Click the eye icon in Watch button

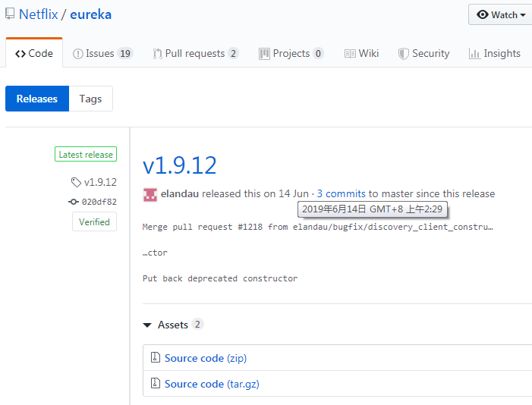[x=482, y=14]
